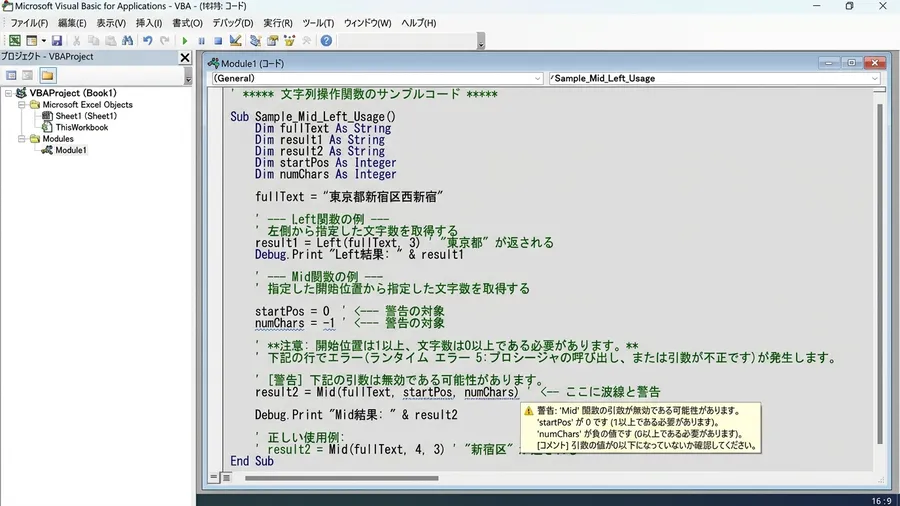Open the 表示(V) menu
900x506 pixels.
pyautogui.click(x=111, y=23)
